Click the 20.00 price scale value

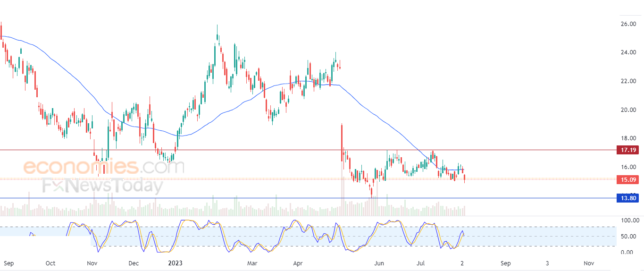[628, 110]
